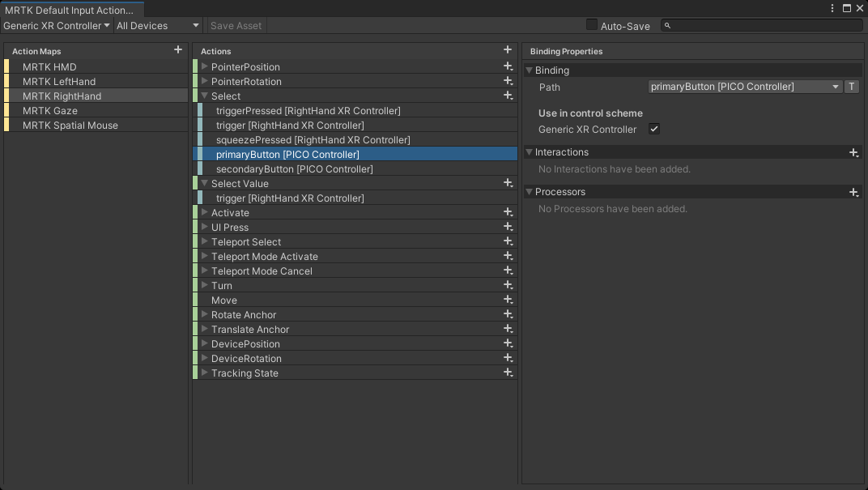
Task: Collapse the Select Value action
Action: [204, 183]
